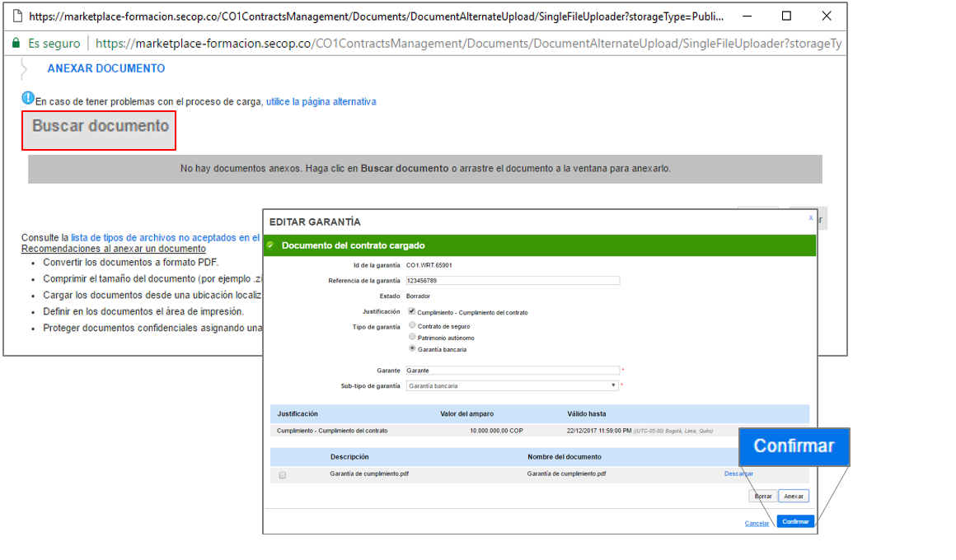Click the Descargar link for the PDF
956x560 pixels.
pos(738,474)
